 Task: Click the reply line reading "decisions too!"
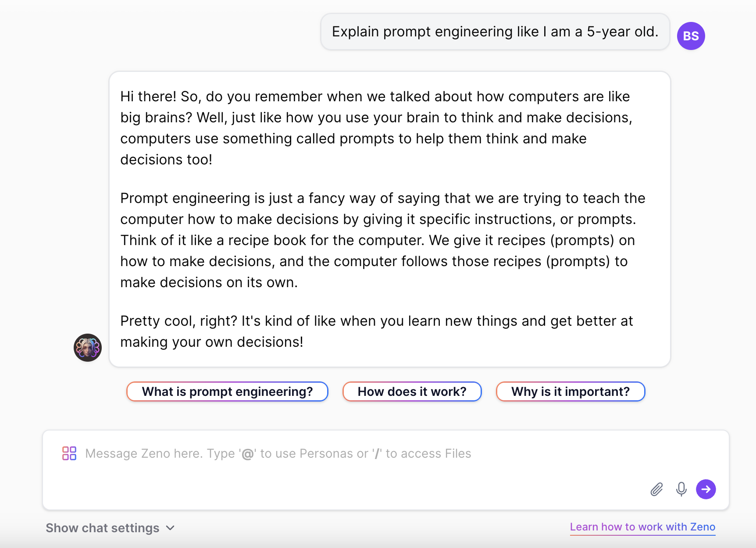(x=166, y=160)
